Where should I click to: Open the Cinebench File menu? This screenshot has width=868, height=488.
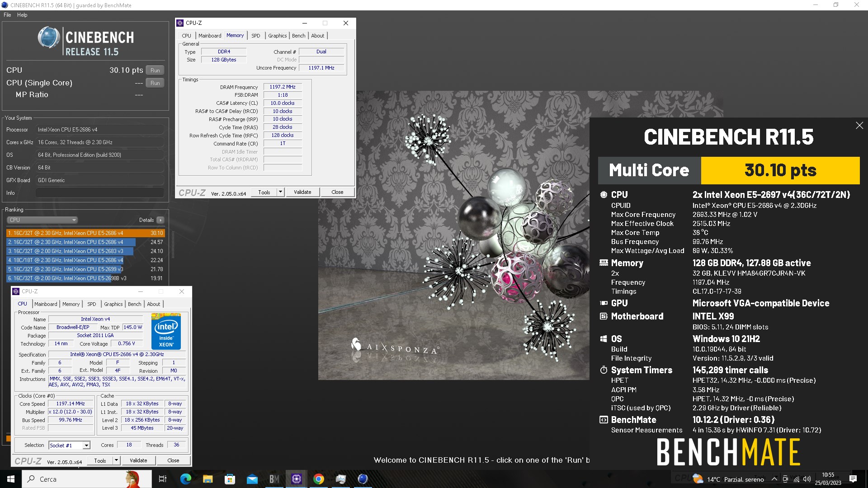coord(7,15)
